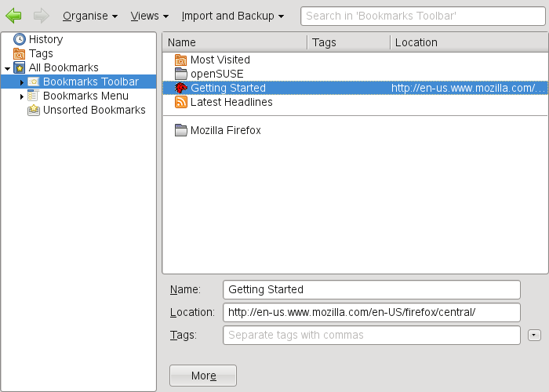The width and height of the screenshot is (549, 392).
Task: Click the More button
Action: (x=203, y=376)
